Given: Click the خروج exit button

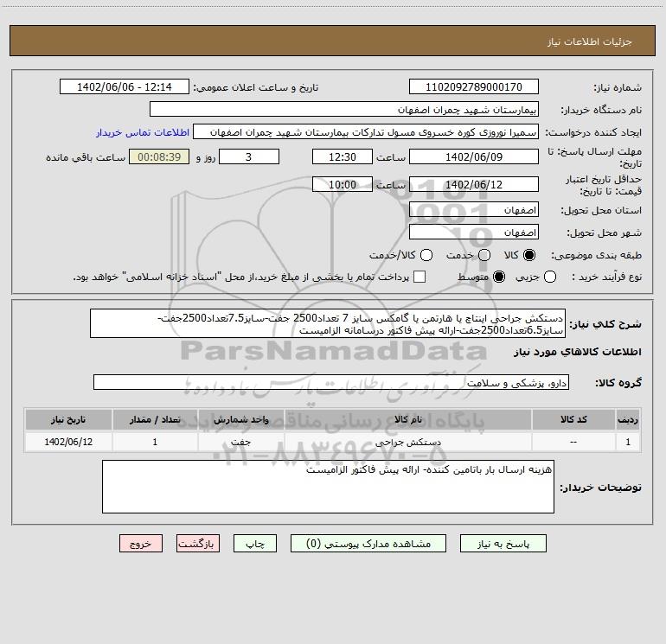Looking at the screenshot, I should 141,544.
